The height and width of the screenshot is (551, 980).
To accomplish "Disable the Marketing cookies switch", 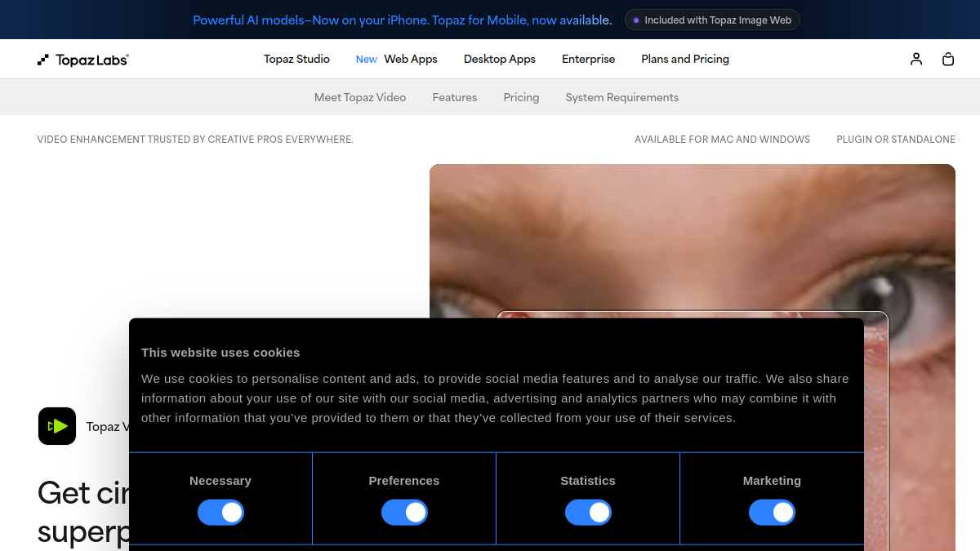I will (x=772, y=513).
